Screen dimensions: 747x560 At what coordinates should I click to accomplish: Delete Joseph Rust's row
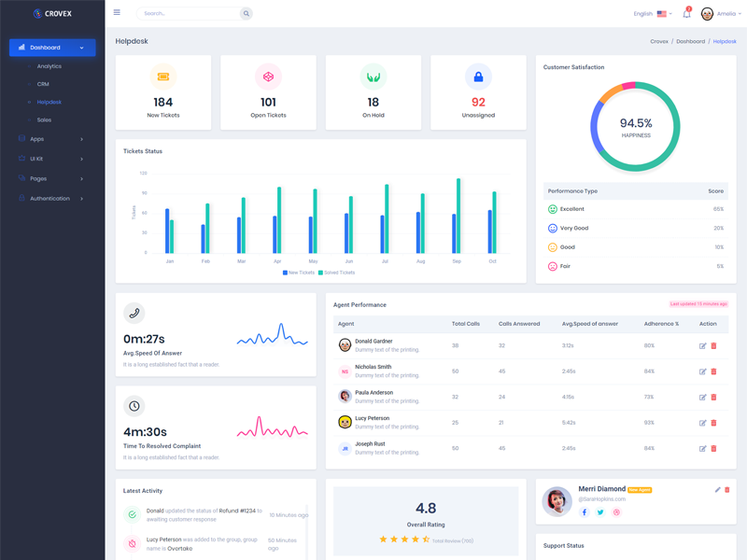713,449
